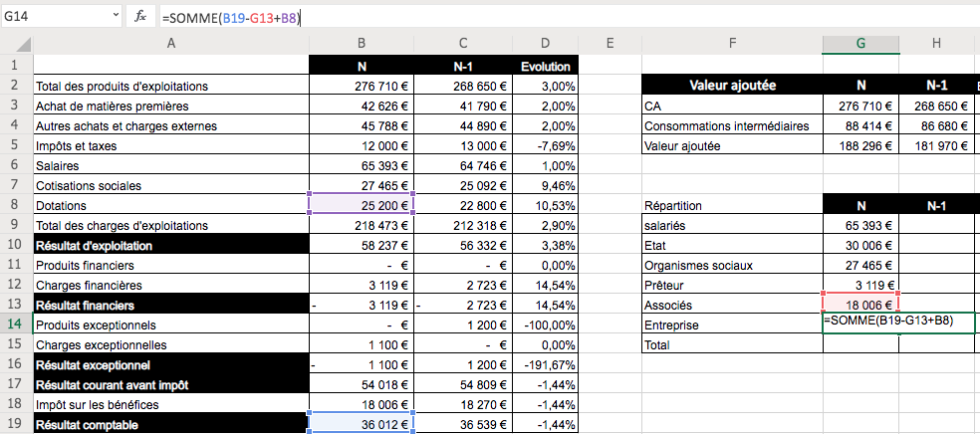Select the Résultat d'exploitation label cell
The width and height of the screenshot is (980, 434).
pyautogui.click(x=170, y=246)
